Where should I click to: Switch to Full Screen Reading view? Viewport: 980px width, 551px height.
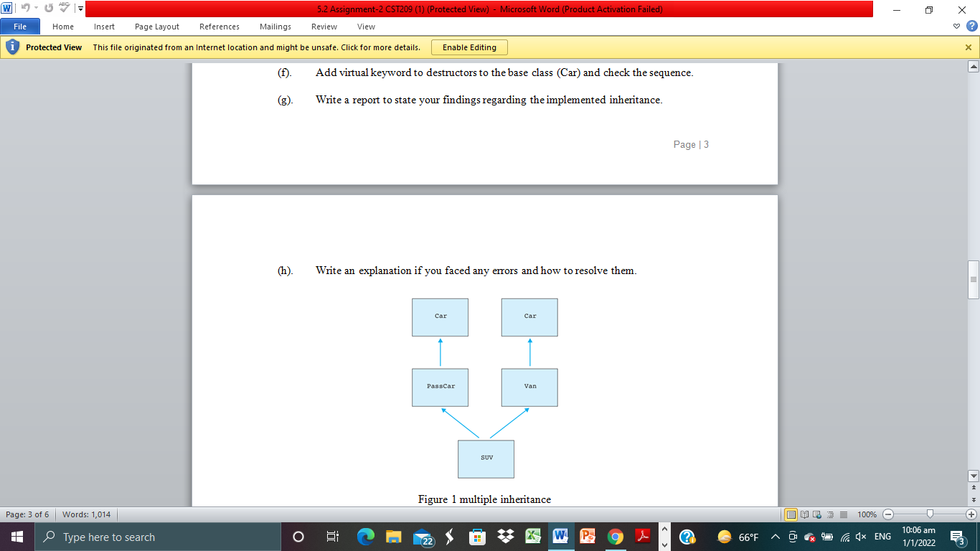[x=804, y=514]
